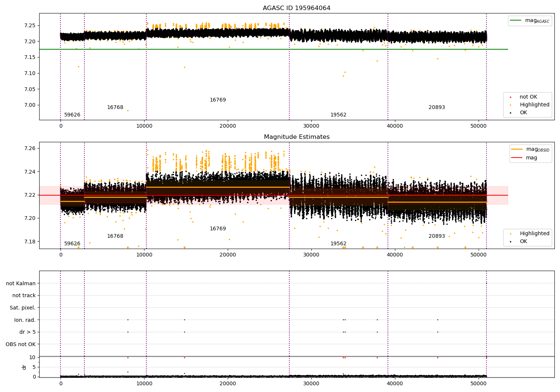Click the orange line sample in mag OBSID legend
Screen dimensions: 560x392
517,149
